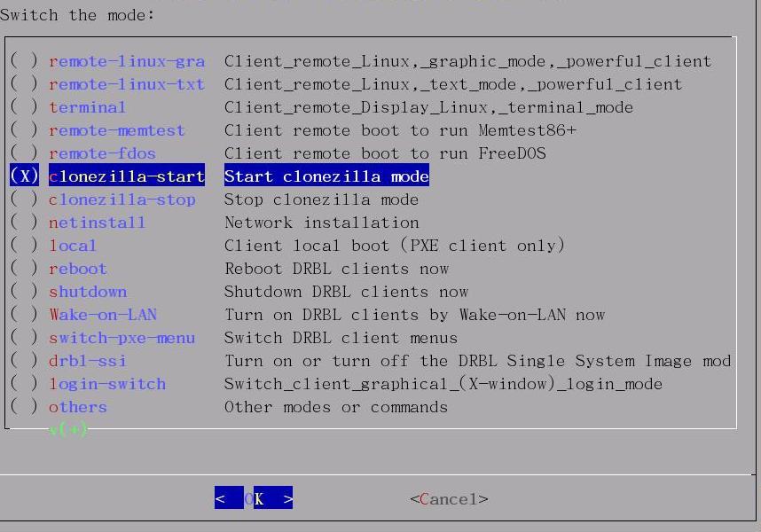Click 'Client remote boot to run Memtest86+' text
Screen dimensions: 761x532
pyautogui.click(x=400, y=130)
